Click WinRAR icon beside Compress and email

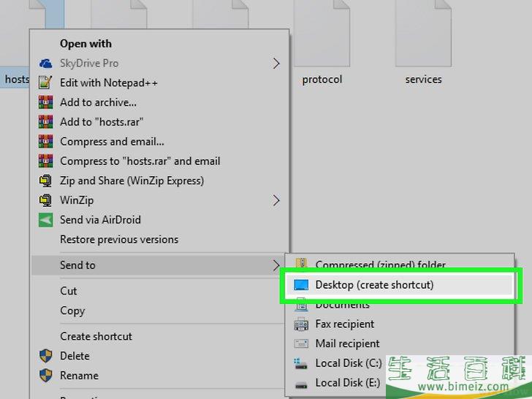tap(45, 142)
